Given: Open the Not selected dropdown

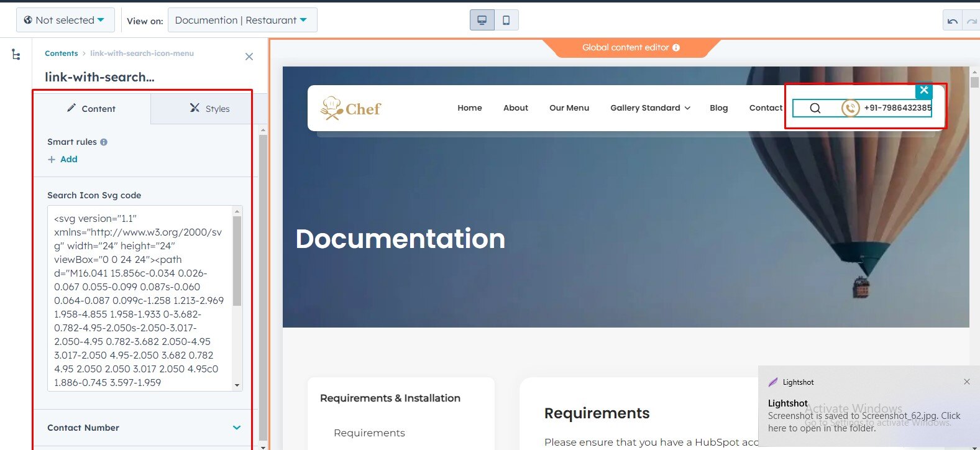Looking at the screenshot, I should (65, 20).
